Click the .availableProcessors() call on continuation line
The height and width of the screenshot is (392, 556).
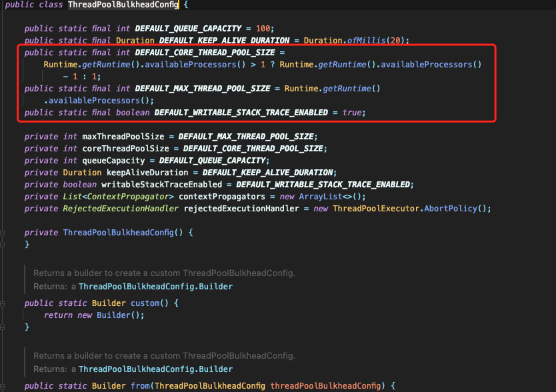(x=99, y=101)
